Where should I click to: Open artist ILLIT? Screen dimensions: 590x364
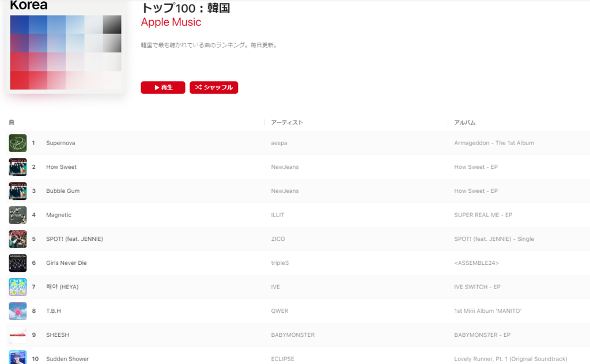[x=278, y=215]
